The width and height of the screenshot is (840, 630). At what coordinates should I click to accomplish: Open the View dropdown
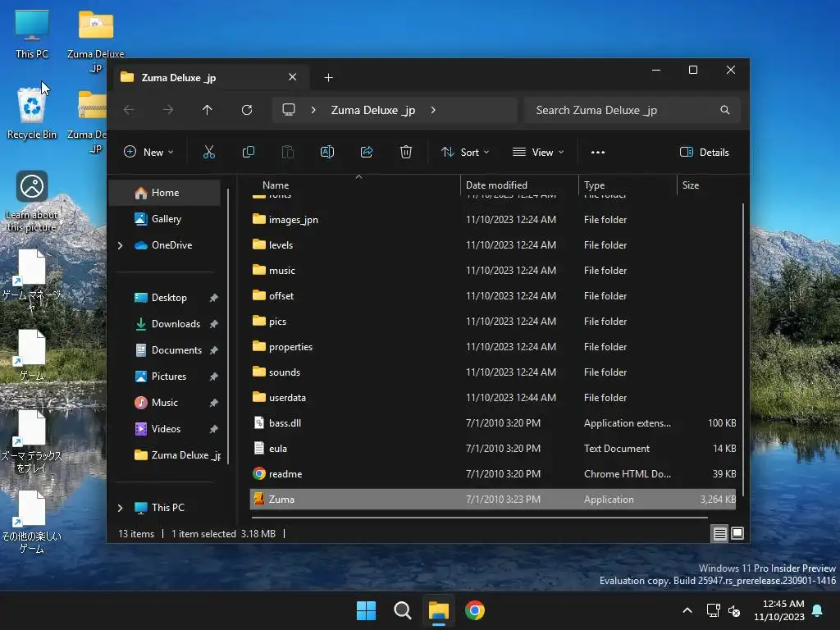point(538,152)
